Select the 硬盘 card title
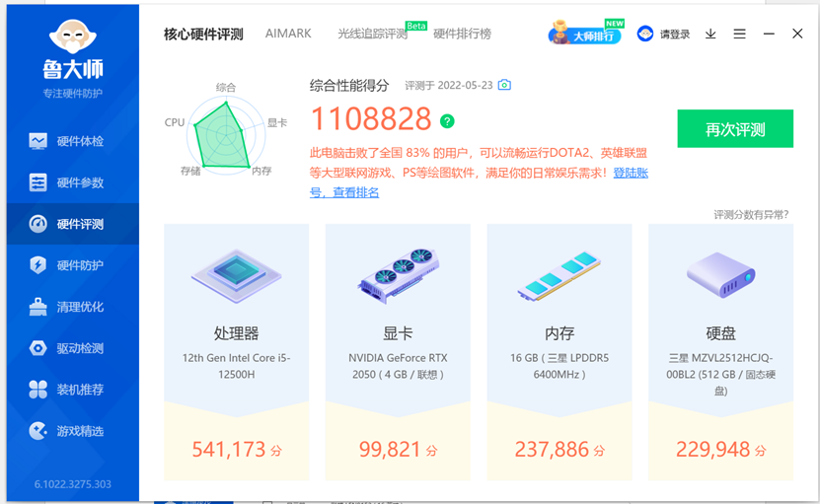Viewport: 820px width, 504px height. coord(720,333)
